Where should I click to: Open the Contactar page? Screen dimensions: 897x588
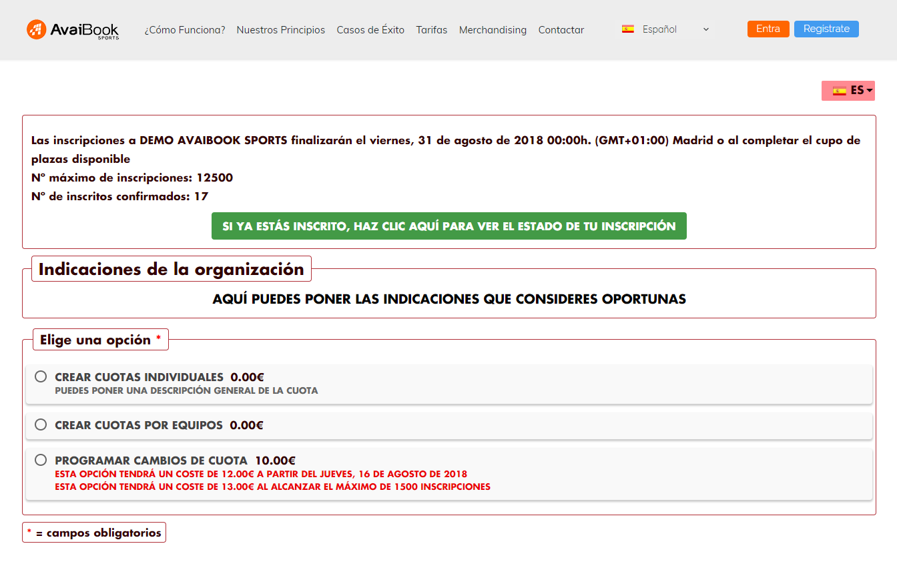click(x=561, y=30)
